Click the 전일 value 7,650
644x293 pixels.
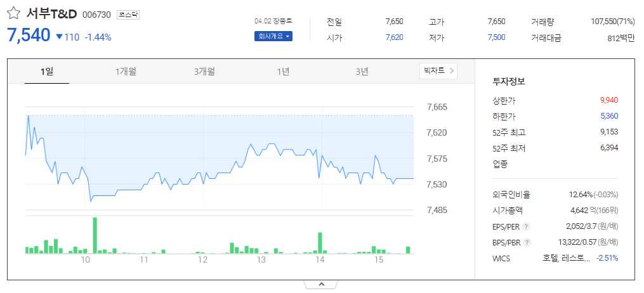[394, 22]
